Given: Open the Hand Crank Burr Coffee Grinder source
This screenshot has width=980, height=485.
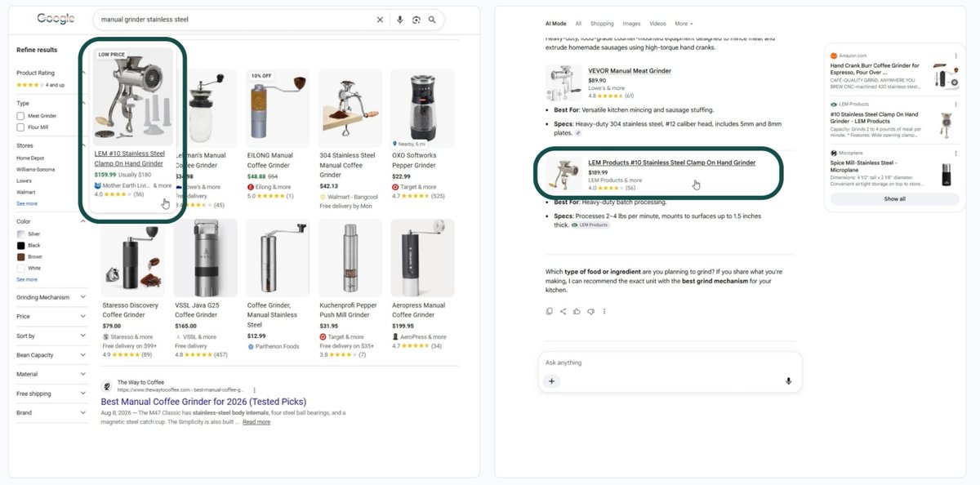Looking at the screenshot, I should (x=875, y=69).
